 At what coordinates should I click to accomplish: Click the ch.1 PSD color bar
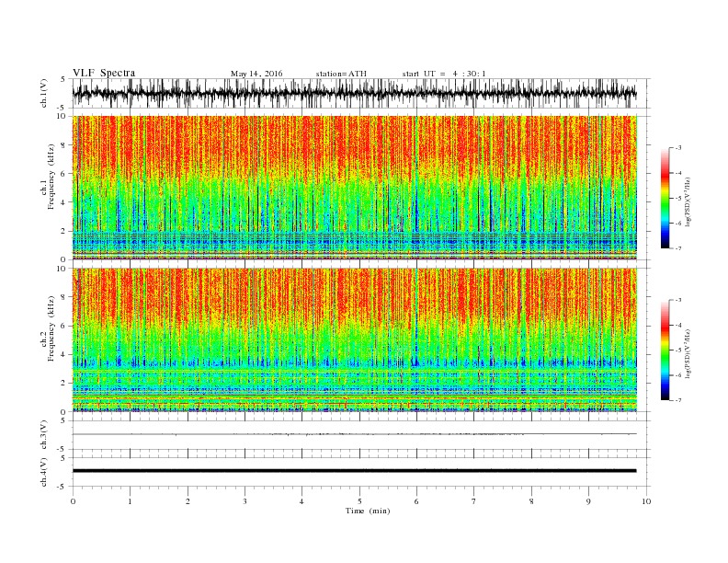click(x=665, y=198)
